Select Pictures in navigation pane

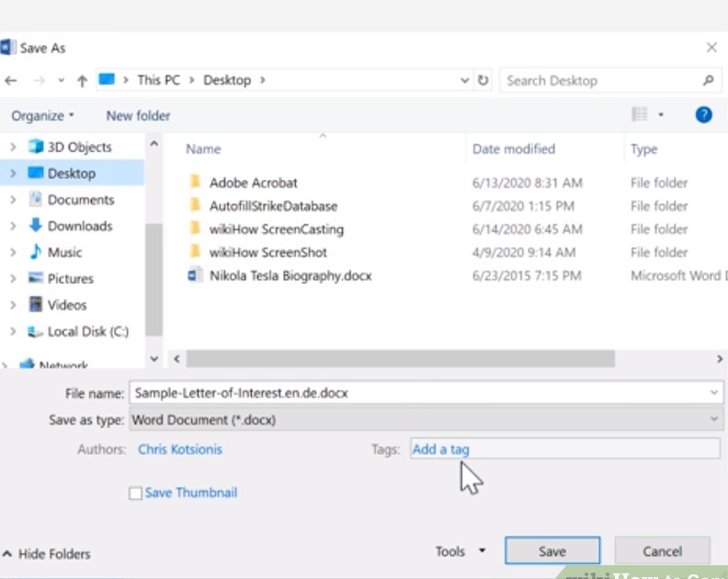click(x=71, y=278)
